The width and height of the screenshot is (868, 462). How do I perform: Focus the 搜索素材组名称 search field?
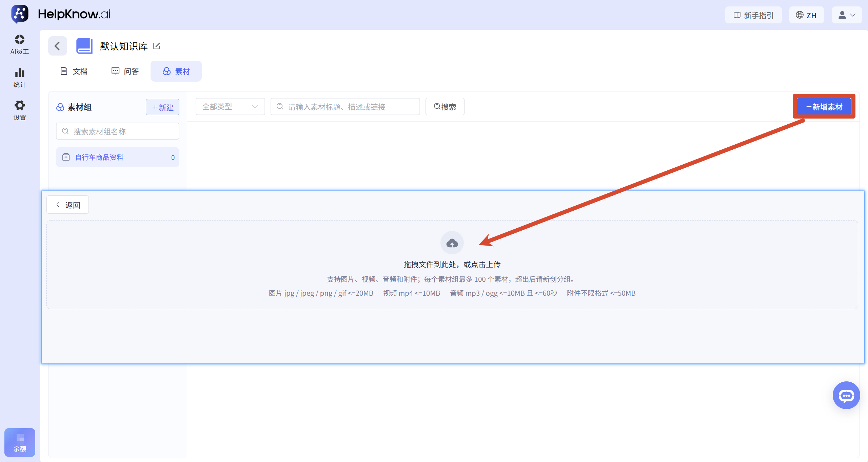(x=118, y=131)
